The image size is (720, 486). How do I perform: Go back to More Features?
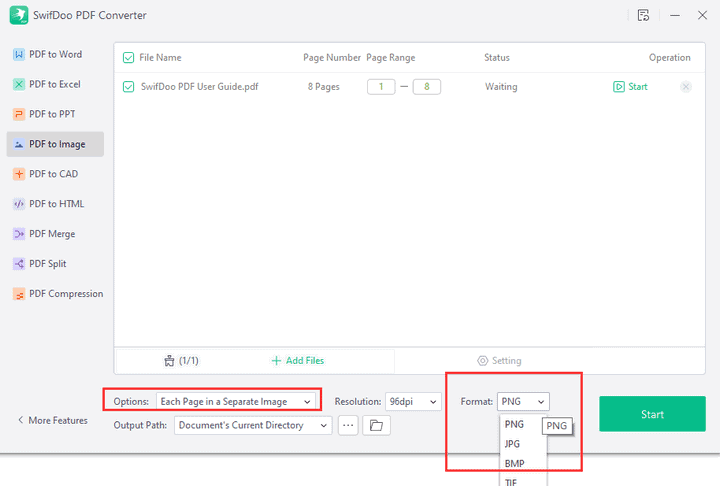52,420
